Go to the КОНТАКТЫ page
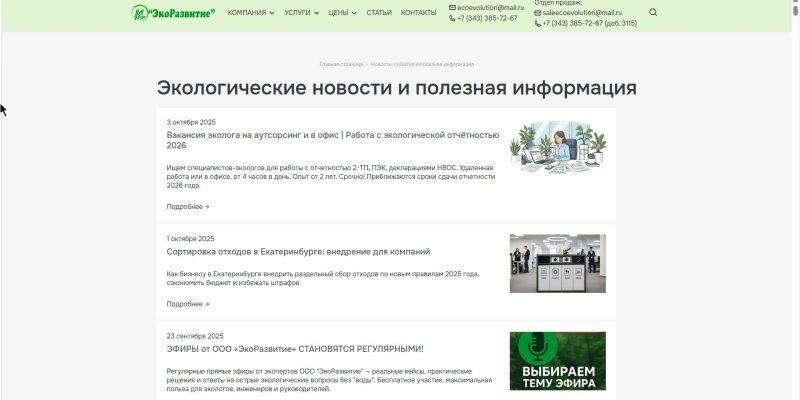 tap(418, 13)
